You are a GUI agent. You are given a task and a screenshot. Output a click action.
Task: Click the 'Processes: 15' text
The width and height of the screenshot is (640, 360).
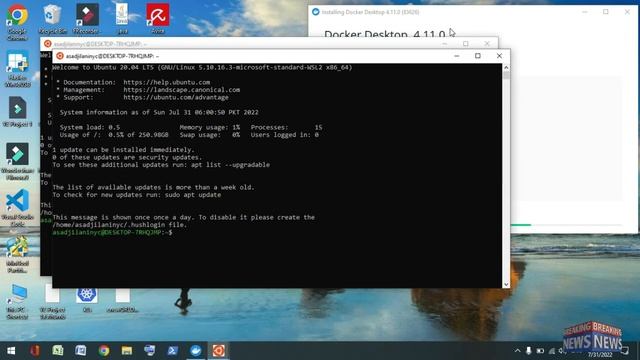tap(287, 127)
